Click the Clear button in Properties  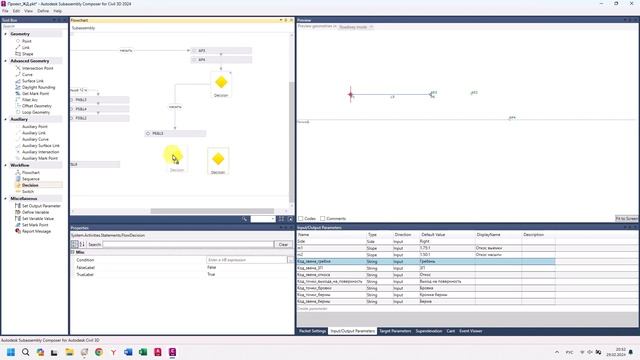[283, 244]
